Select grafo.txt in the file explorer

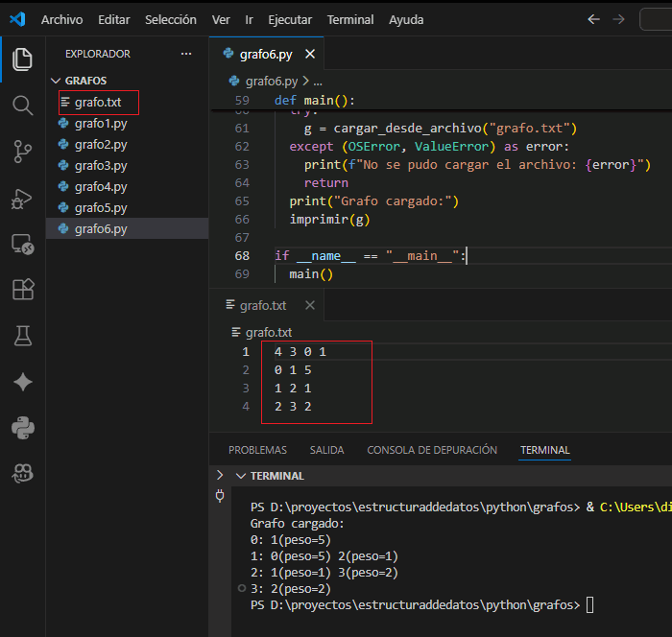coord(98,103)
